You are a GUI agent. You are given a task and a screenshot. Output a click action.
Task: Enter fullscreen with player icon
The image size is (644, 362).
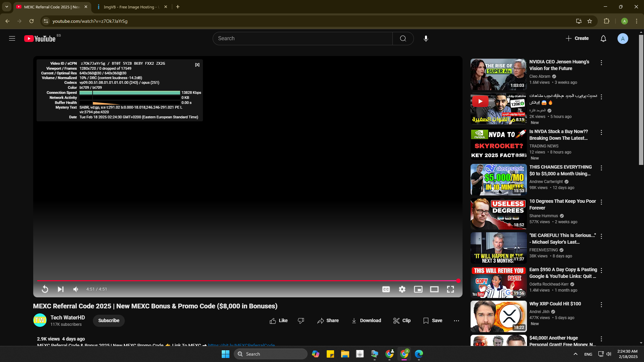pos(450,289)
